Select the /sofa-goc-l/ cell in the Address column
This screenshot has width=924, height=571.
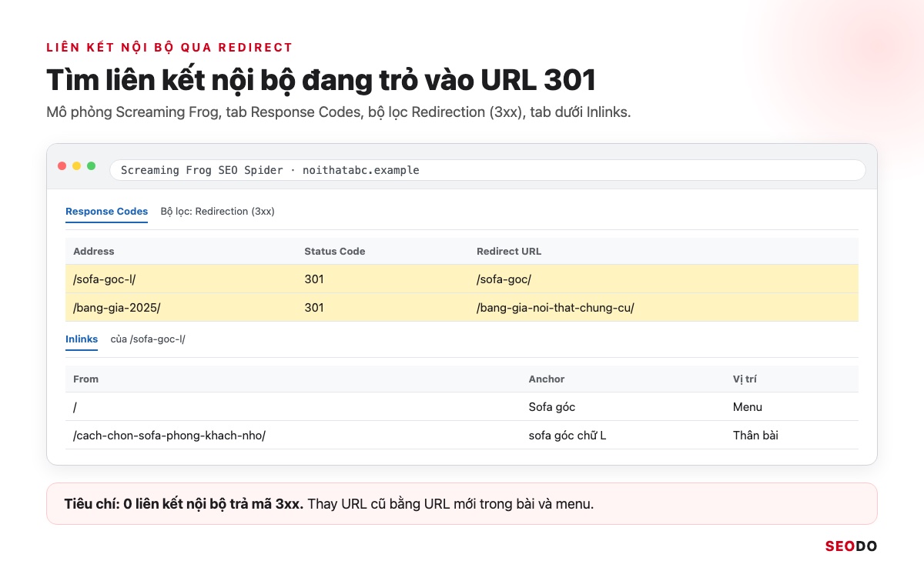tap(105, 279)
